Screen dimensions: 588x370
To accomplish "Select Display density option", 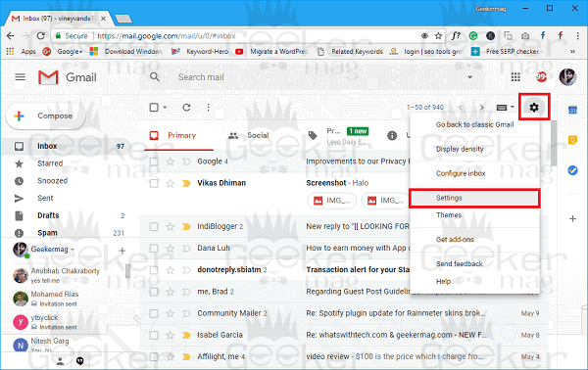I will (x=460, y=149).
